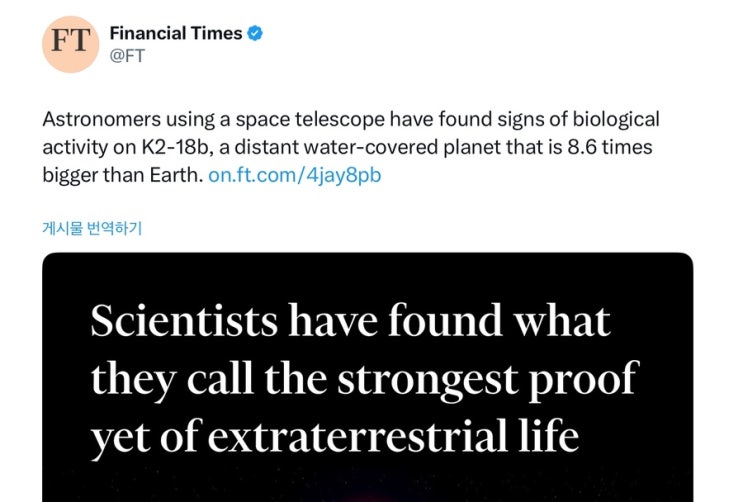
Task: Open the FT profile avatar
Action: tap(69, 44)
